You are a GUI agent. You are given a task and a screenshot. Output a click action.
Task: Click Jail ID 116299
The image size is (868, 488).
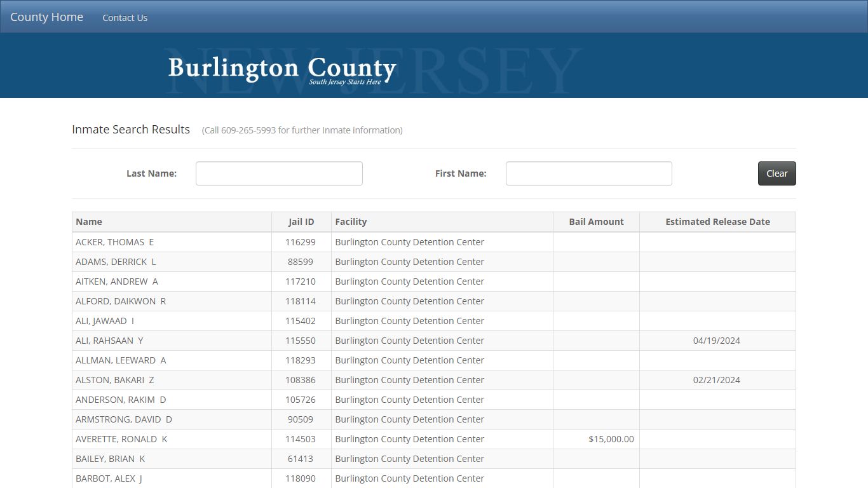[x=301, y=242]
